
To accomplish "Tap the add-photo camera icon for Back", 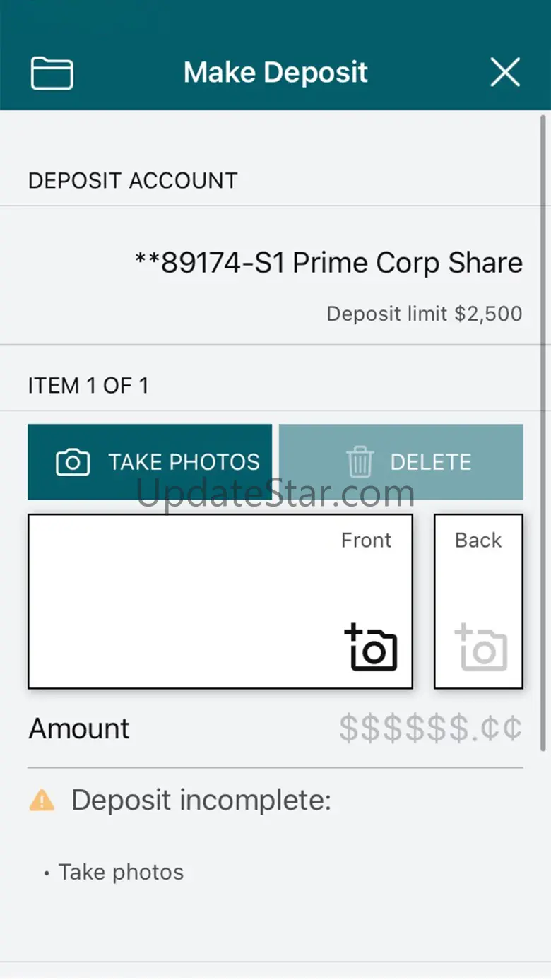I will pyautogui.click(x=481, y=647).
